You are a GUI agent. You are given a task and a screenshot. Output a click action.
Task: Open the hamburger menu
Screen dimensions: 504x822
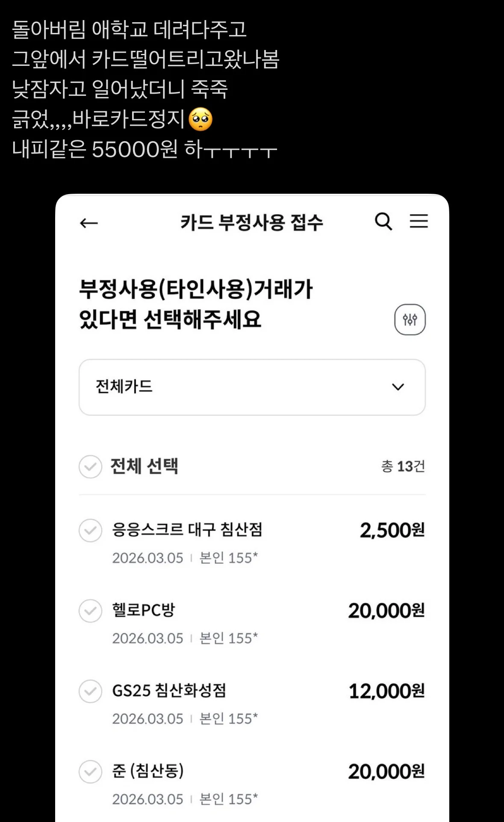tap(419, 221)
